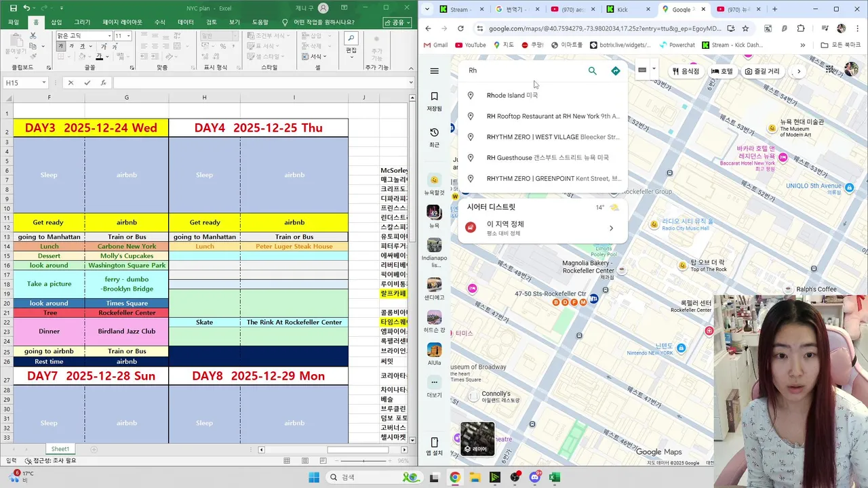
Task: Click the 음식점 restaurants filter chip
Action: [x=686, y=71]
